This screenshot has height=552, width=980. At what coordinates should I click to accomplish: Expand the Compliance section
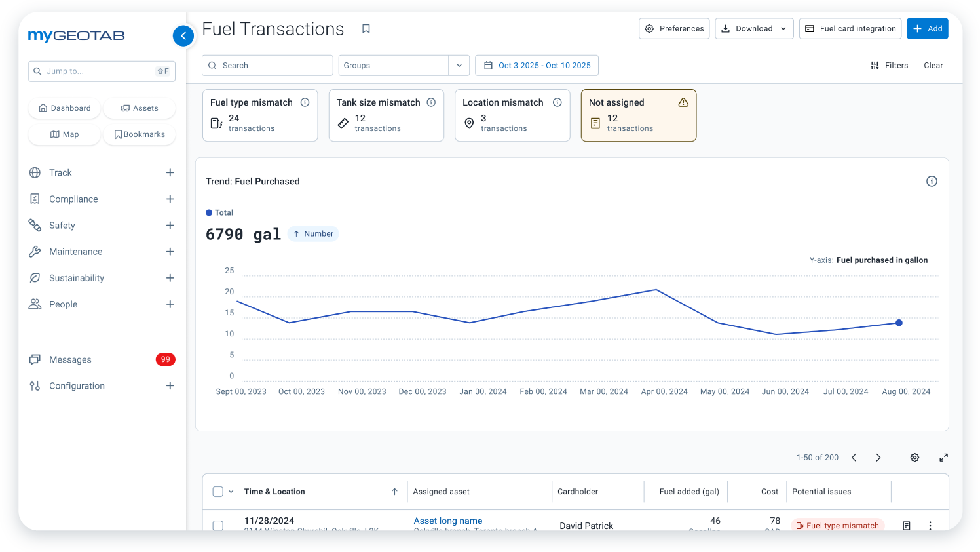click(x=170, y=199)
